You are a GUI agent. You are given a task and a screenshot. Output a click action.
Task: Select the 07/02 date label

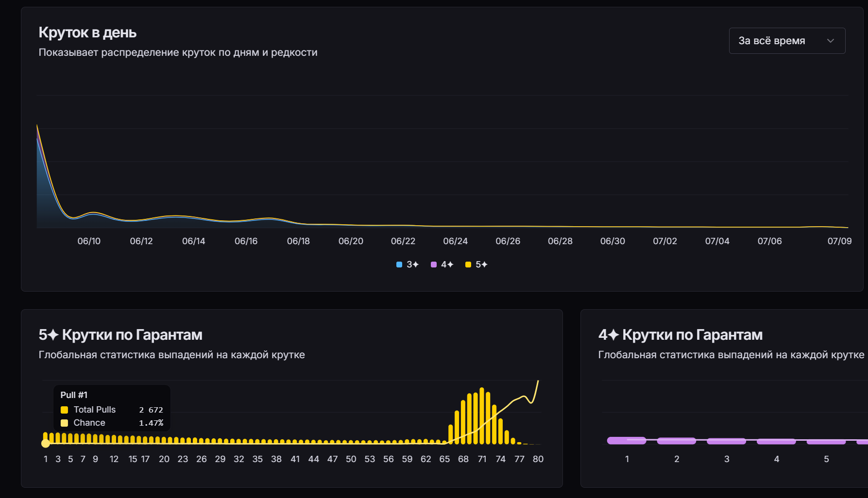click(665, 241)
